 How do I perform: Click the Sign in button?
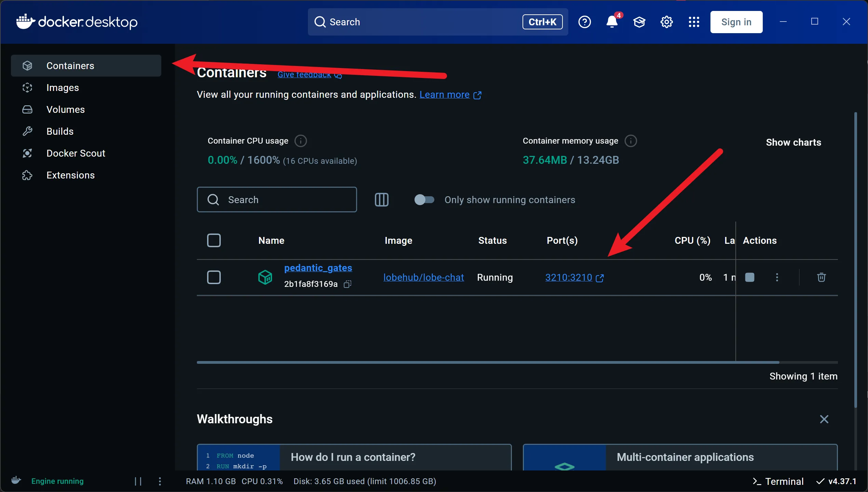736,22
